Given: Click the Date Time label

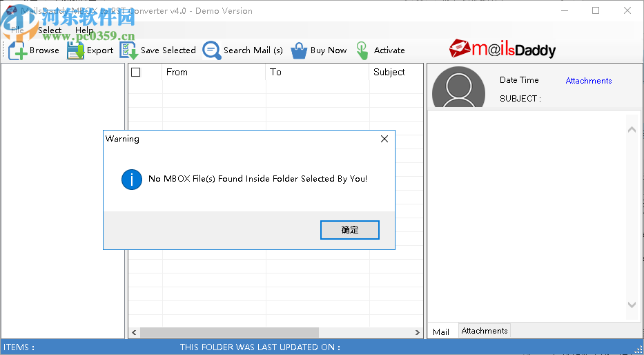Looking at the screenshot, I should (519, 80).
